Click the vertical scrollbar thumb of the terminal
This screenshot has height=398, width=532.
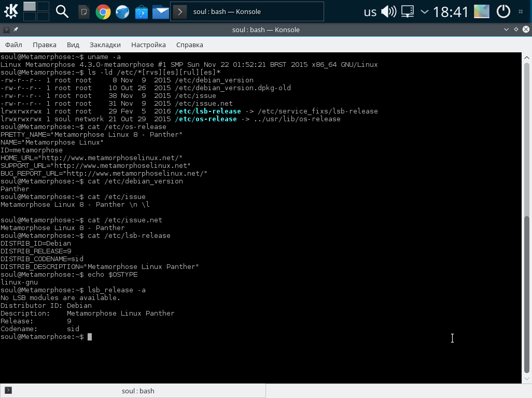click(527, 294)
